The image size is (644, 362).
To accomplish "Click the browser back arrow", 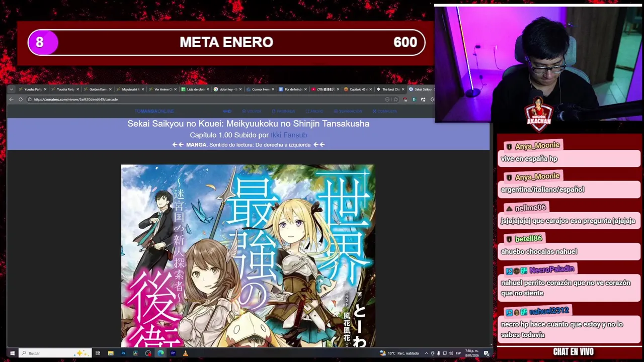I will (x=11, y=100).
